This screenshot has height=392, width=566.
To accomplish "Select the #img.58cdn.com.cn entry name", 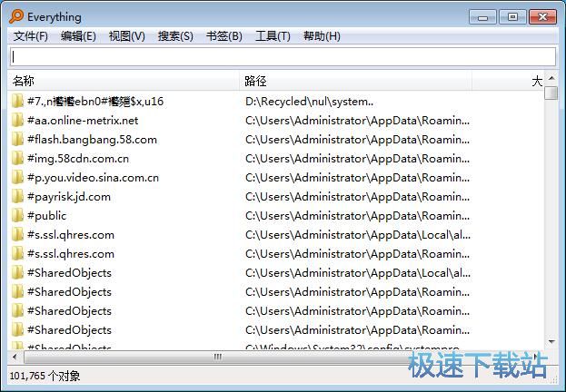I will 78,158.
